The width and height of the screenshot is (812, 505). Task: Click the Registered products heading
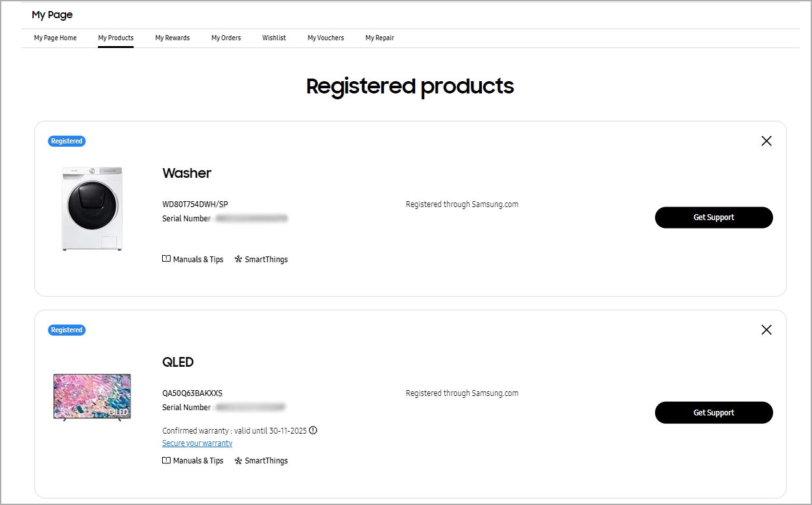tap(410, 86)
